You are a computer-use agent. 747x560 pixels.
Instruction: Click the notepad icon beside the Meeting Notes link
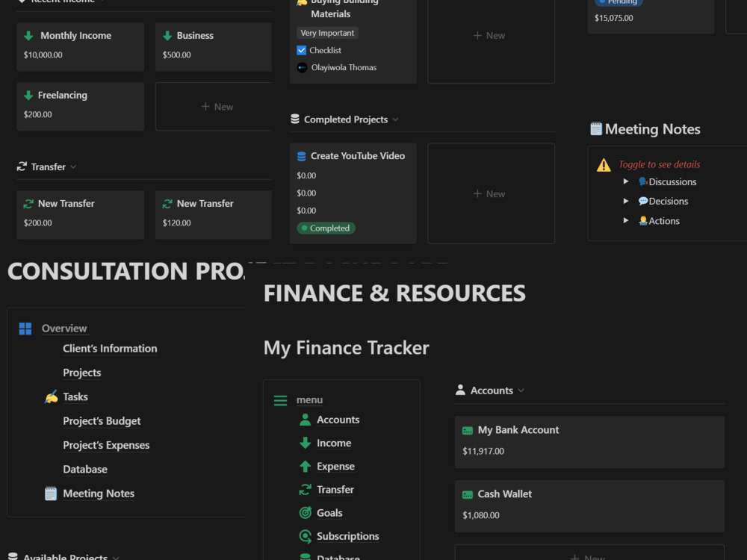51,494
